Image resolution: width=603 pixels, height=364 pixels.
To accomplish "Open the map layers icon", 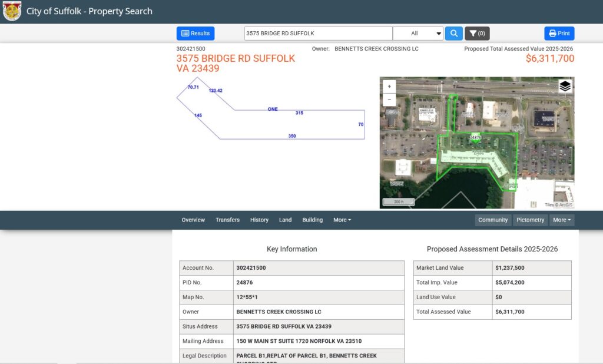I will tap(565, 86).
